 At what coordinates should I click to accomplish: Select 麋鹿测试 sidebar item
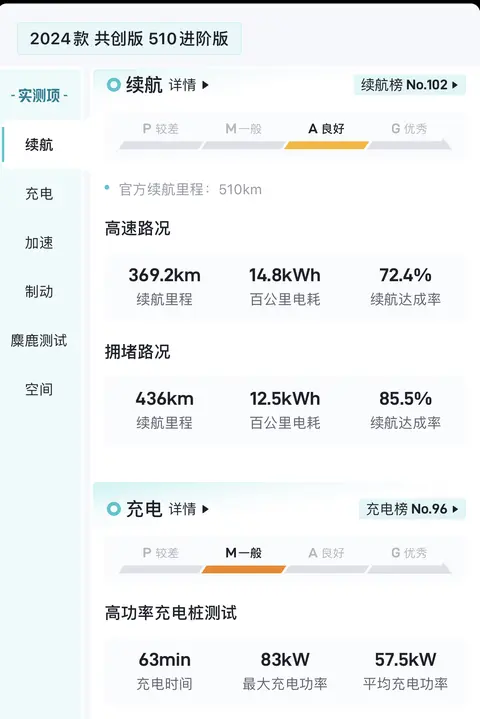(39, 341)
